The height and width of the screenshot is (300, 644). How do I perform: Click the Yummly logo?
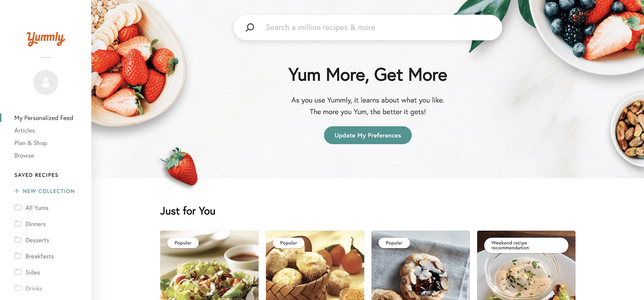[x=46, y=39]
